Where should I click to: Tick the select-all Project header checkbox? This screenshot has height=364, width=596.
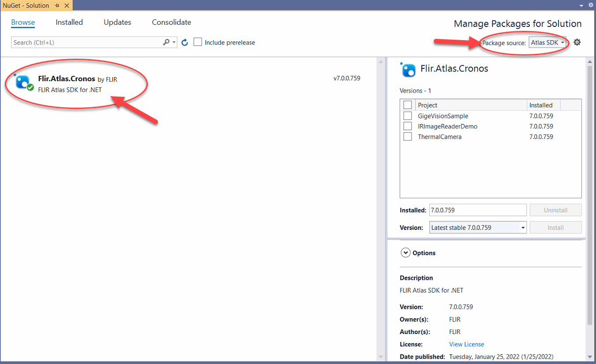[x=408, y=105]
